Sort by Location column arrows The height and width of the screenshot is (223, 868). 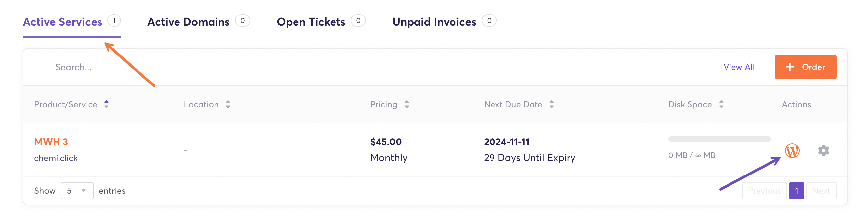[228, 104]
